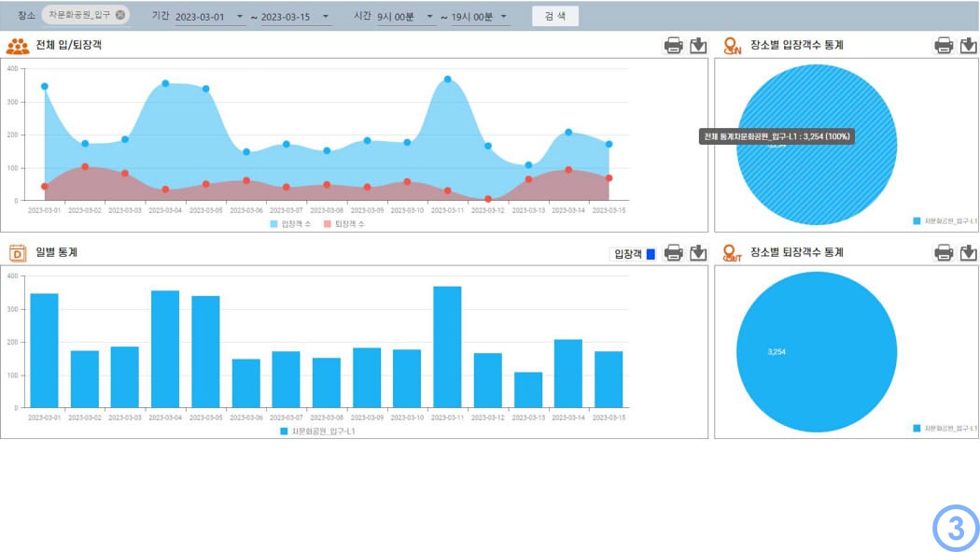Print the 장소별 퇴장객수 통계 pie chart
This screenshot has width=980, height=552.
click(944, 253)
